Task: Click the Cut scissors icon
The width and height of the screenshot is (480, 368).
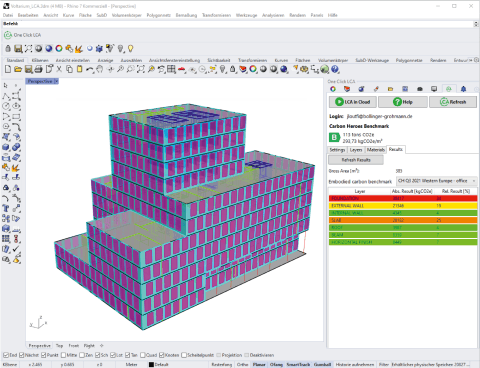Action: coord(59,69)
